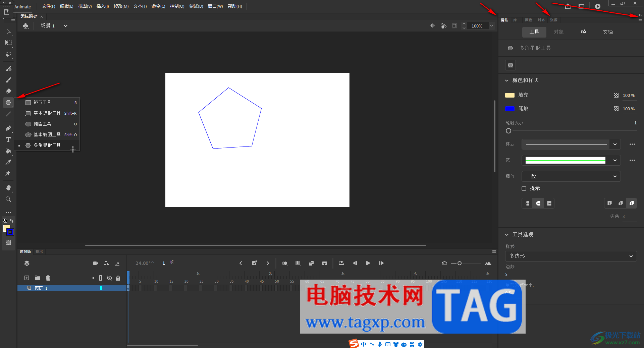Select the Hand tool
Screen dimensions: 644x348
(8, 188)
